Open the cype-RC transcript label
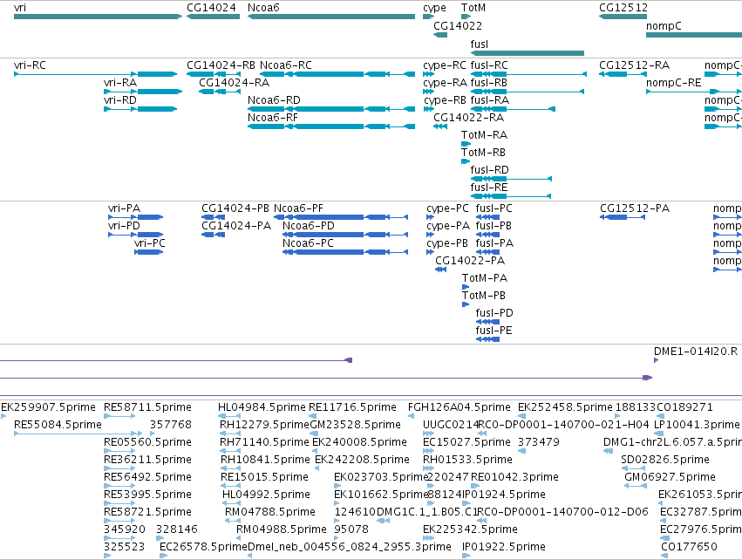The height and width of the screenshot is (560, 742). 445,65
